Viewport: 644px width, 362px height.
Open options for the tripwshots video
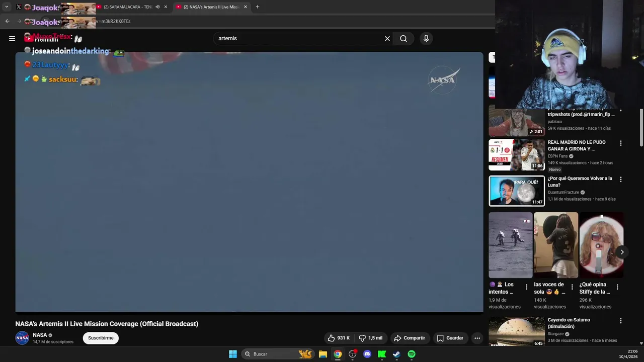click(x=620, y=110)
